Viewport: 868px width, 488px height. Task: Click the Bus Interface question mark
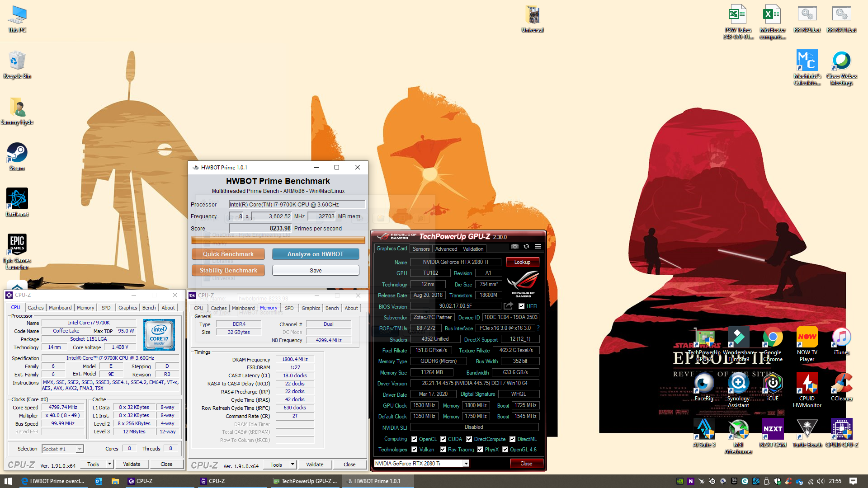coord(538,328)
